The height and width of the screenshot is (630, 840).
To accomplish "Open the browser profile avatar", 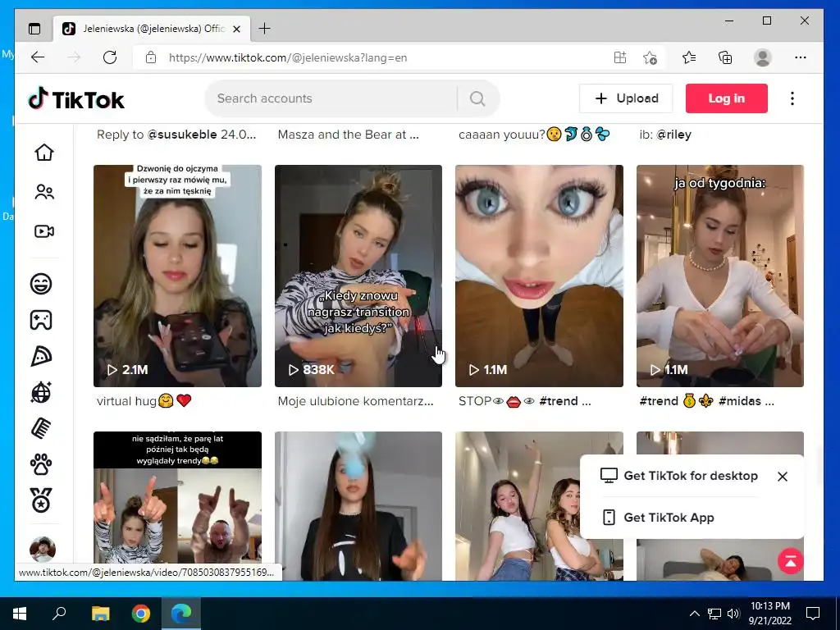I will (x=762, y=57).
